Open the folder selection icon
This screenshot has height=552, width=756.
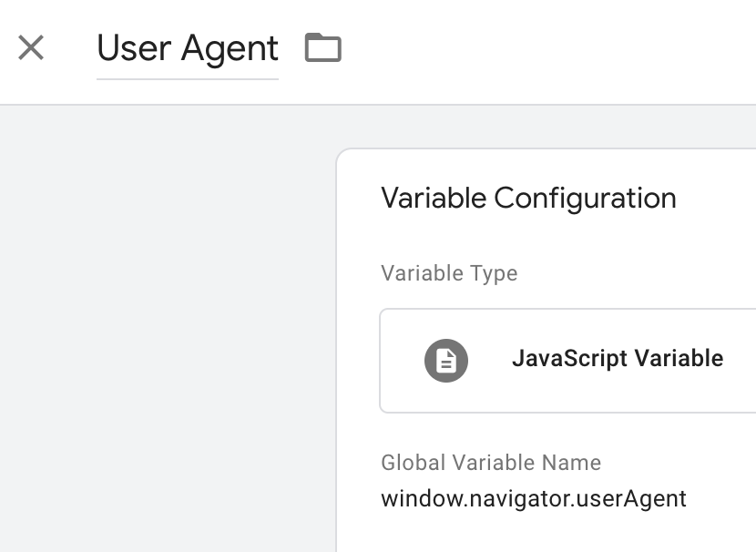(x=323, y=47)
